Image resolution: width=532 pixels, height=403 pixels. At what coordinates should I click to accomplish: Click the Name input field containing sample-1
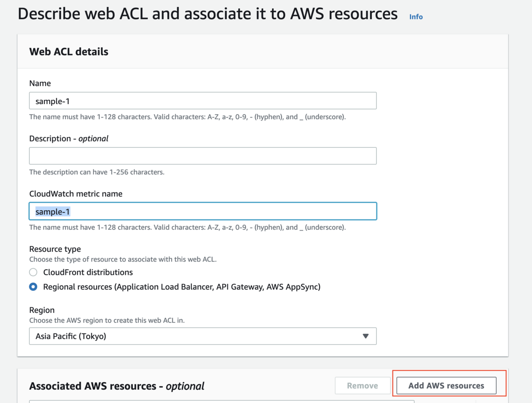203,101
